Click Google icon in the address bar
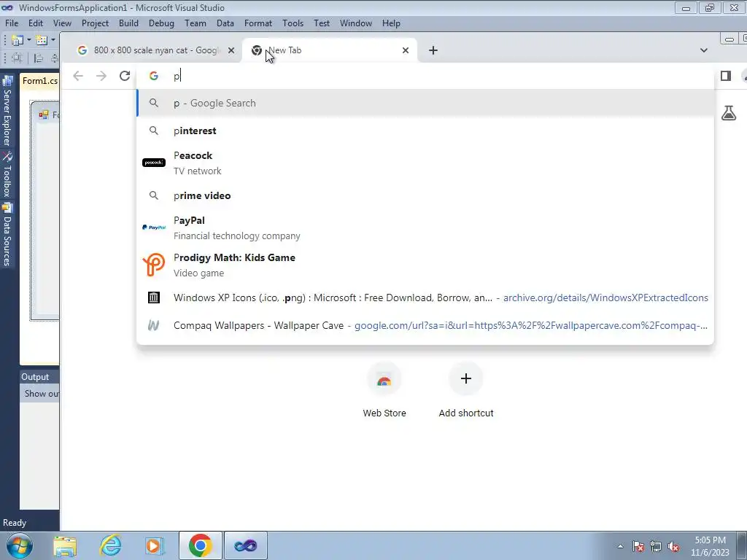 [x=153, y=76]
